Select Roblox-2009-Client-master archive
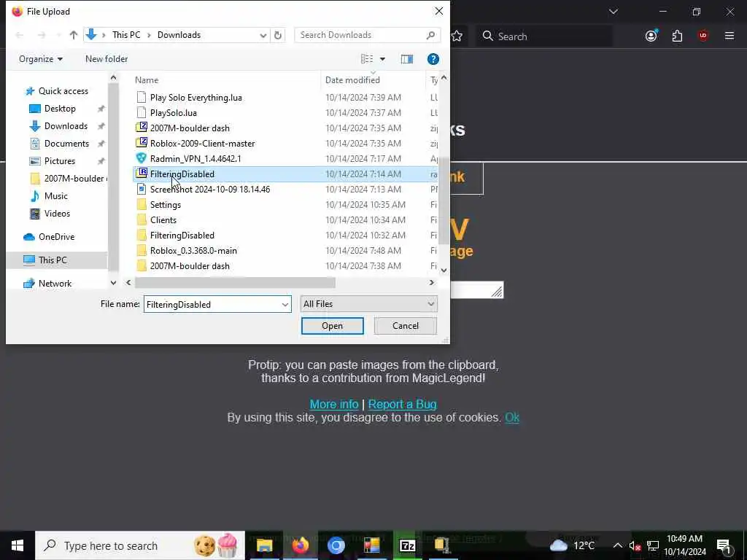This screenshot has width=747, height=560. (x=202, y=144)
